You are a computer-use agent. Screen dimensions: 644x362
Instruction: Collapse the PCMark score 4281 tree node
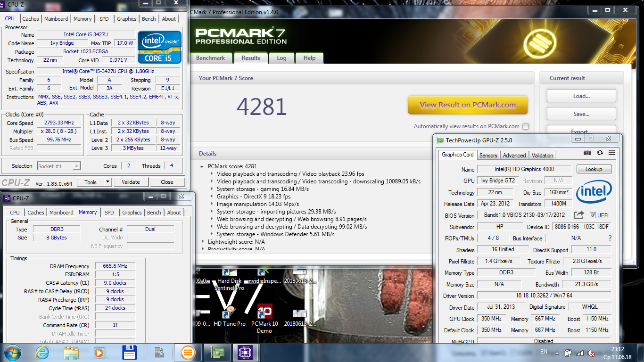tap(202, 166)
